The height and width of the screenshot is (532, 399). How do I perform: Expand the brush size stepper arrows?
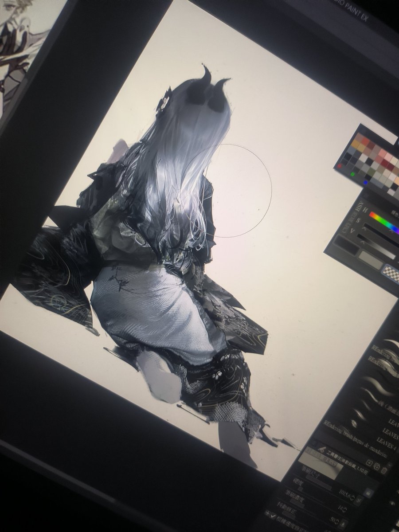(x=352, y=498)
